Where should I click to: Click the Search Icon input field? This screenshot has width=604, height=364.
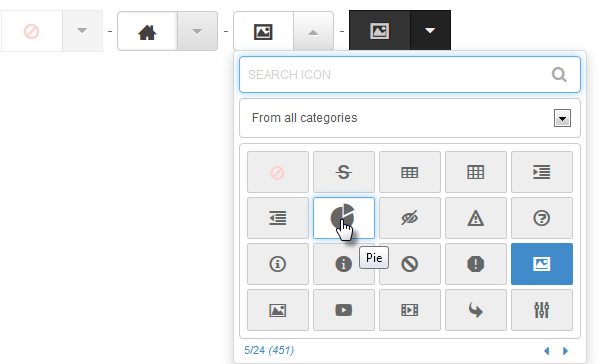(x=409, y=75)
